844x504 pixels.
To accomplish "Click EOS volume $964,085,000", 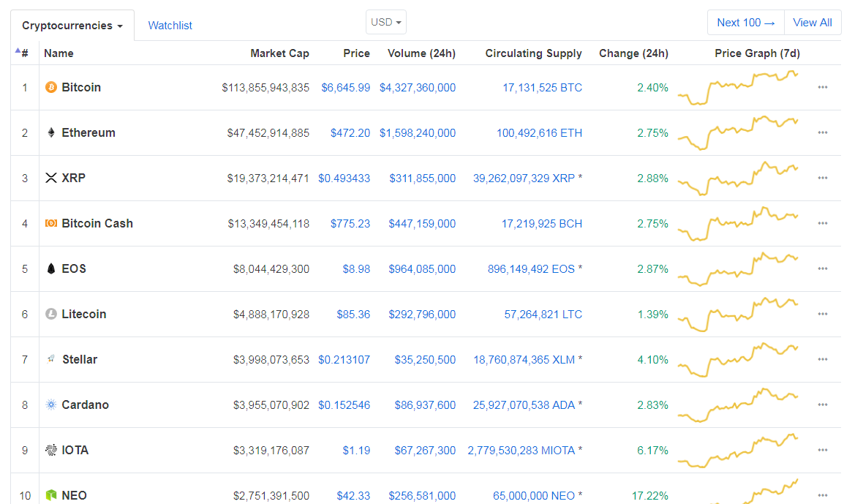I will click(422, 268).
